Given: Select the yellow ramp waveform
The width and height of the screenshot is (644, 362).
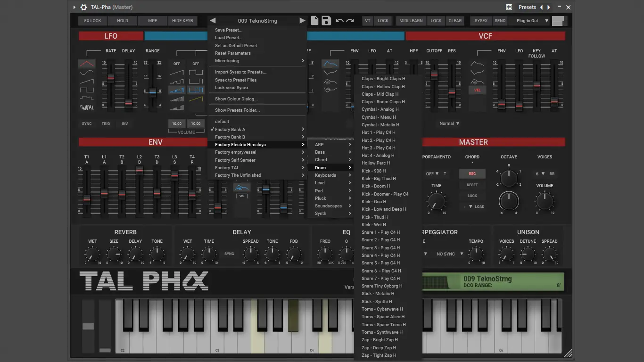Looking at the screenshot, I should 196,99.
